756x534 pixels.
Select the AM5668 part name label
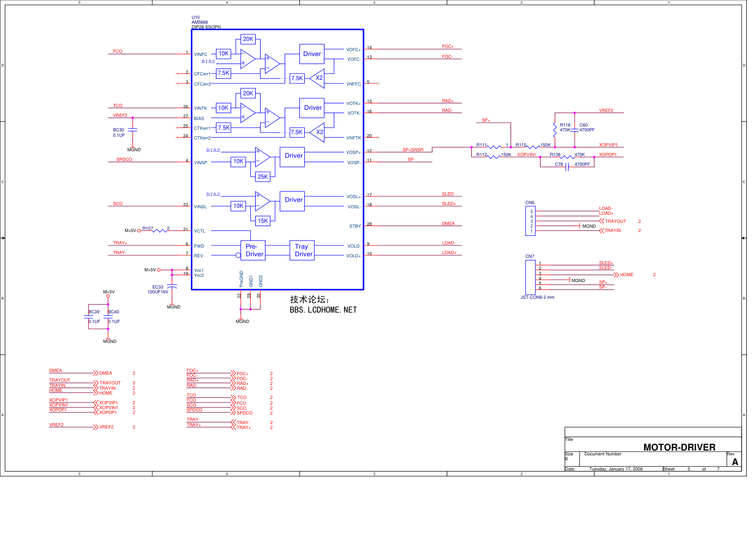click(200, 23)
